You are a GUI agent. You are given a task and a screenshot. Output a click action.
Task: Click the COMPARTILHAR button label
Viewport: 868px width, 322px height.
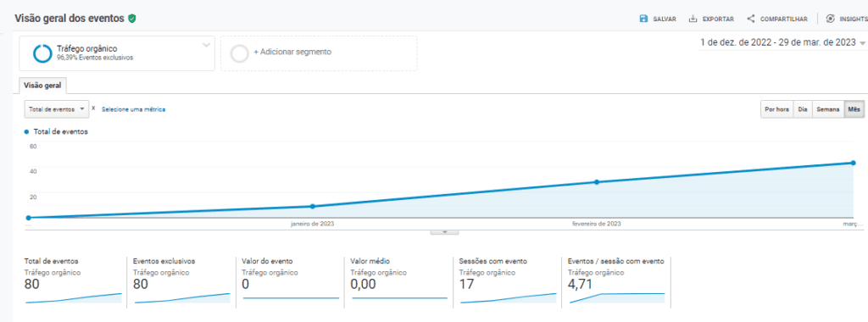(784, 19)
